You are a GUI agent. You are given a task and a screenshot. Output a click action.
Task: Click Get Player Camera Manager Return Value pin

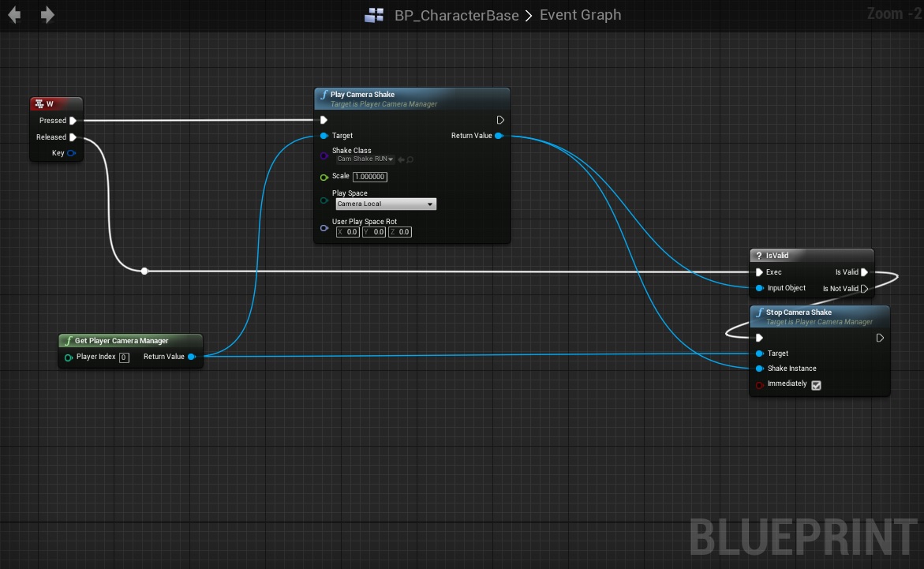(x=192, y=357)
